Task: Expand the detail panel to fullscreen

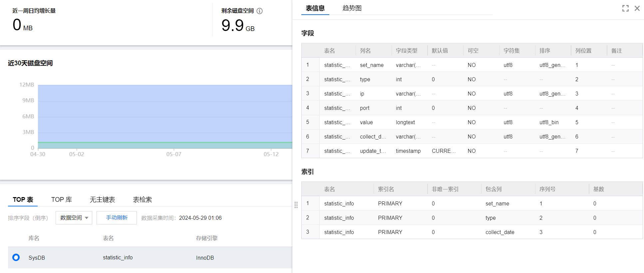Action: [625, 8]
